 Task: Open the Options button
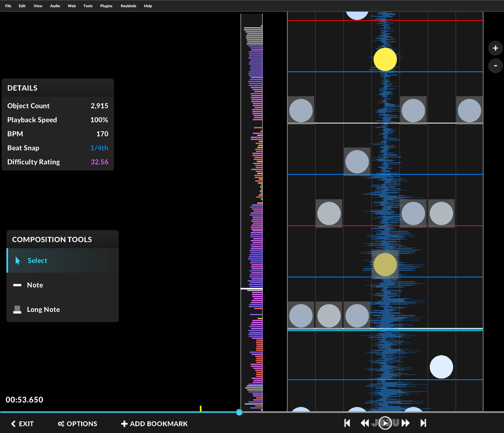[77, 424]
